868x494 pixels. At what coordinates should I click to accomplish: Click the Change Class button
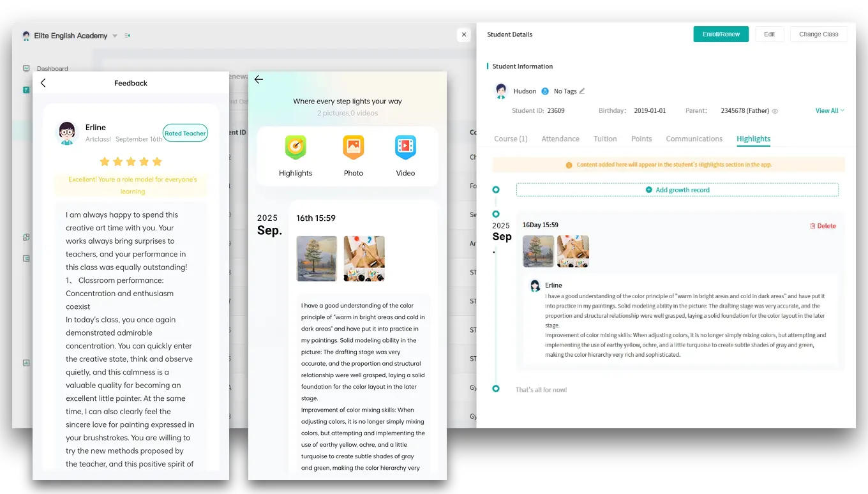click(818, 34)
